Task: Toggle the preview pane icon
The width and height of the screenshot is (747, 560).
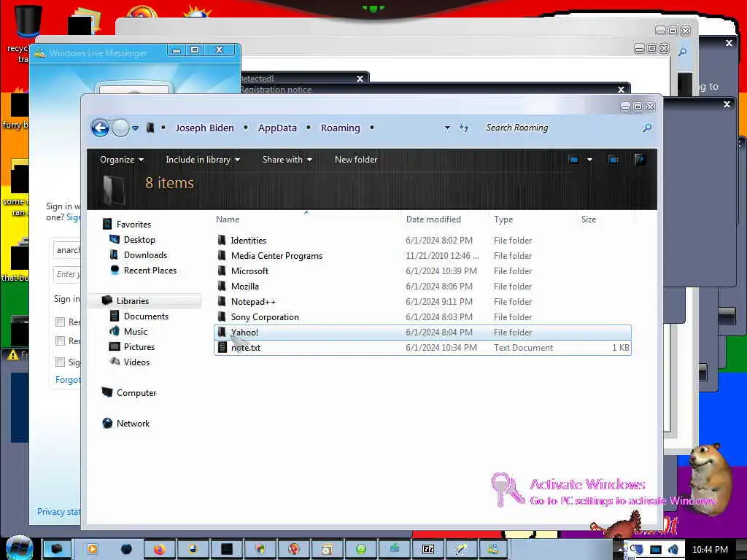Action: coord(614,160)
